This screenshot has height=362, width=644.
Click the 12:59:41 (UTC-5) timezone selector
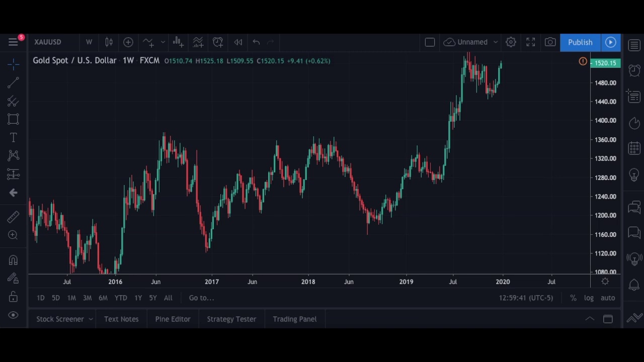click(526, 298)
